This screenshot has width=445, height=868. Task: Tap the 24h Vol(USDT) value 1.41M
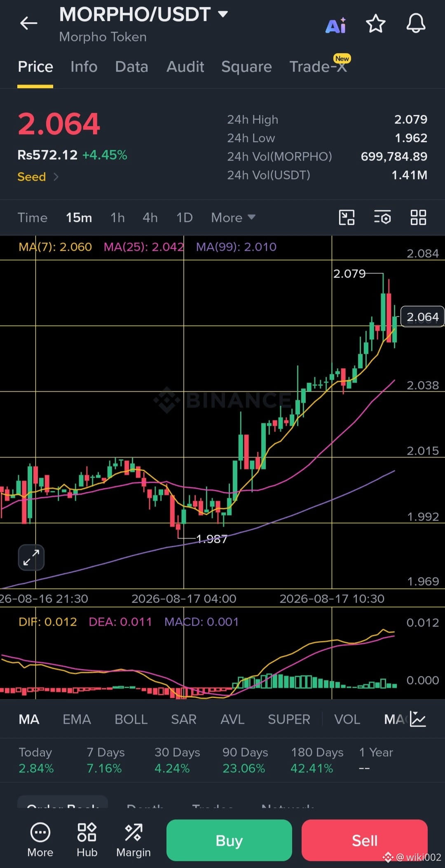pos(409,175)
